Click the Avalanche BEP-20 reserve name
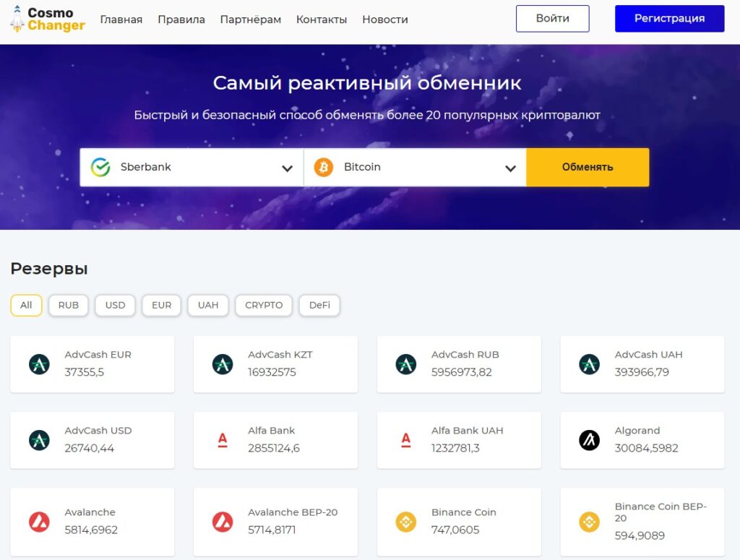Image resolution: width=740 pixels, height=560 pixels. (293, 512)
